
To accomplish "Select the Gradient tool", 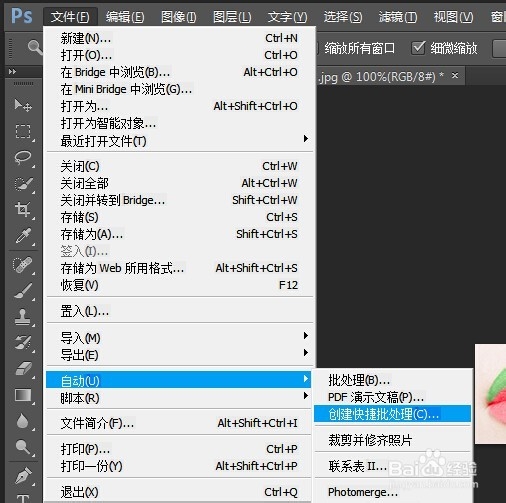I will coord(23,395).
